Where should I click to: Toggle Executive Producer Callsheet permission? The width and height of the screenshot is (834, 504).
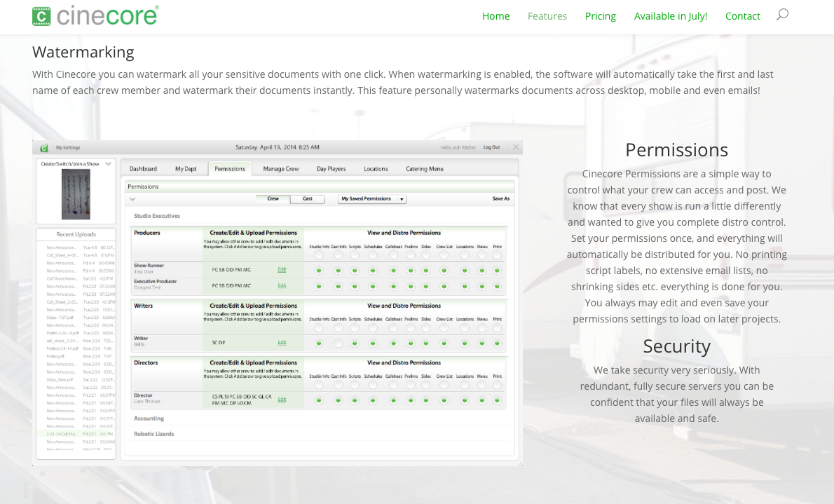point(393,286)
